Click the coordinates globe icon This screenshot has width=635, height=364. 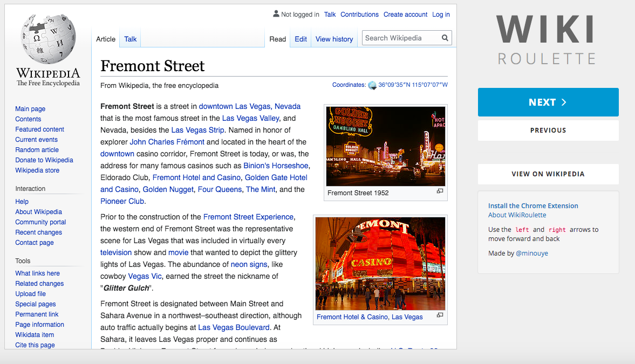coord(372,85)
